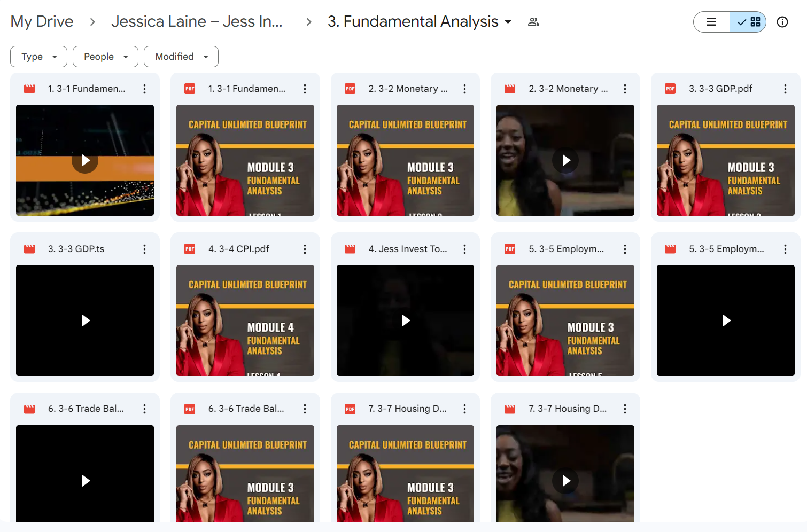The image size is (807, 532).
Task: Select file name '4. Jess Invest To...'
Action: point(408,249)
